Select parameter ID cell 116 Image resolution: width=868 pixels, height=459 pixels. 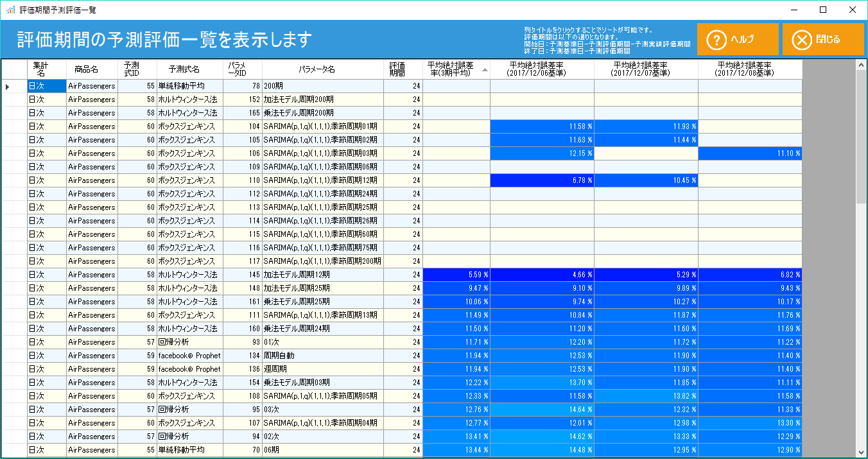243,248
